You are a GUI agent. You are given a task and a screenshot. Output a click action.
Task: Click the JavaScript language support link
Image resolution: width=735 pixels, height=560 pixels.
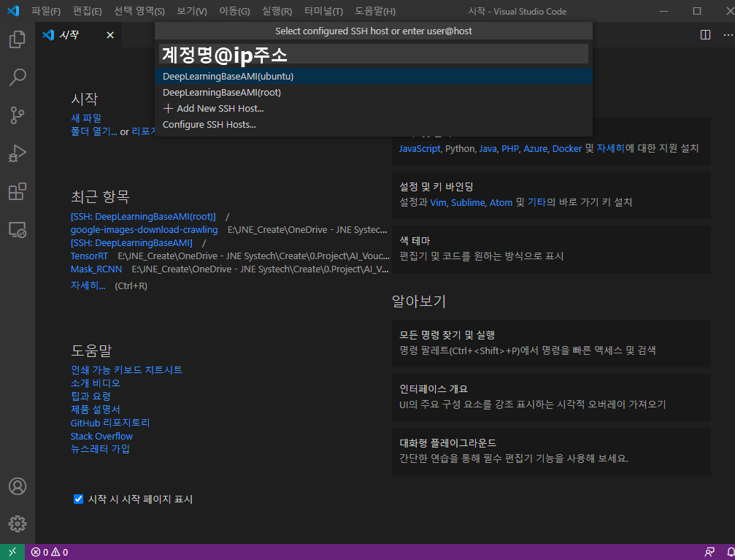[x=420, y=149]
